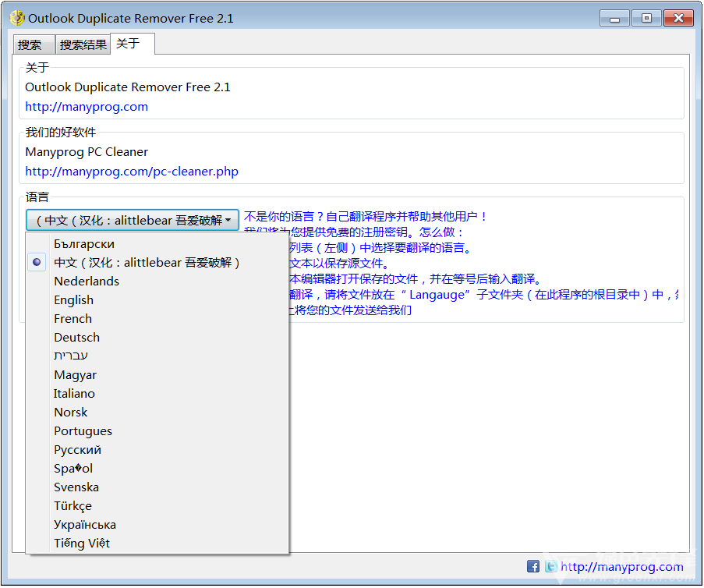Switch to the 搜索结果 tab

point(83,44)
